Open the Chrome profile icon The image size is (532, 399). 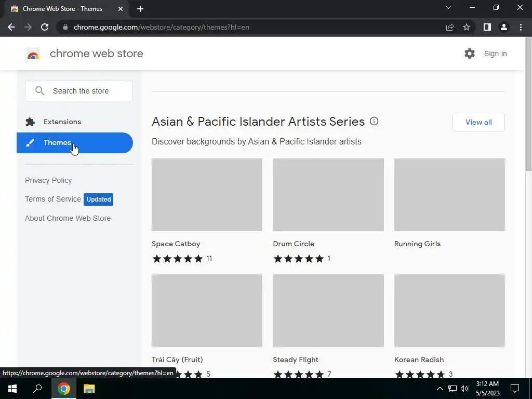point(504,27)
